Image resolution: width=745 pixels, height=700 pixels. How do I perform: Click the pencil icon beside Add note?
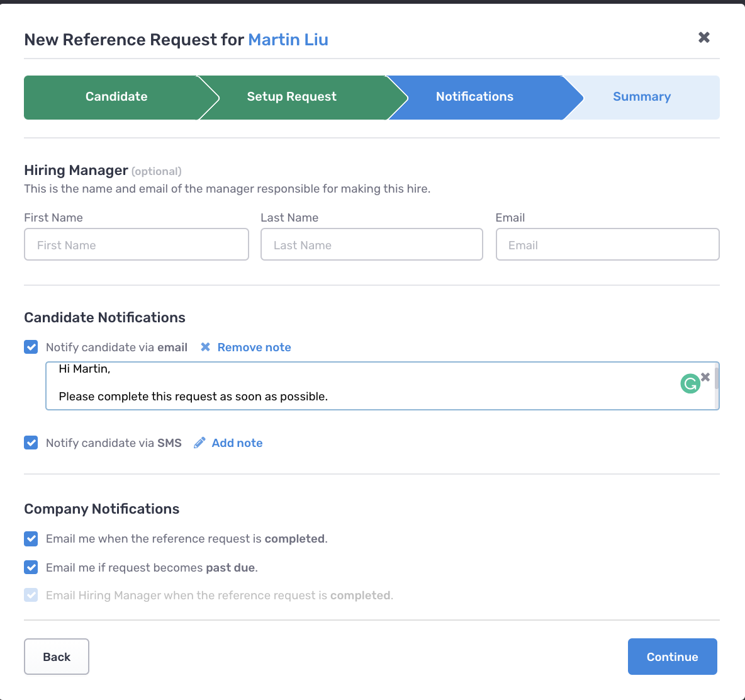(x=199, y=443)
